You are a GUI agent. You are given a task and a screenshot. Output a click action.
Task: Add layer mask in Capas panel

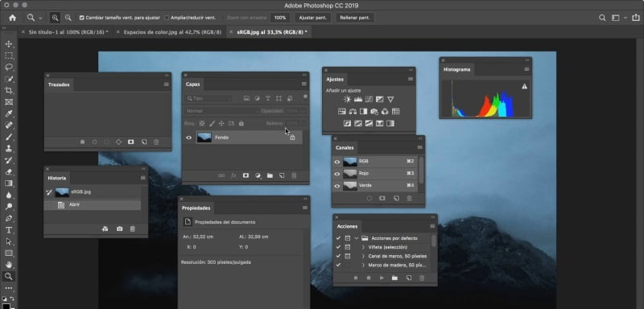click(x=246, y=175)
